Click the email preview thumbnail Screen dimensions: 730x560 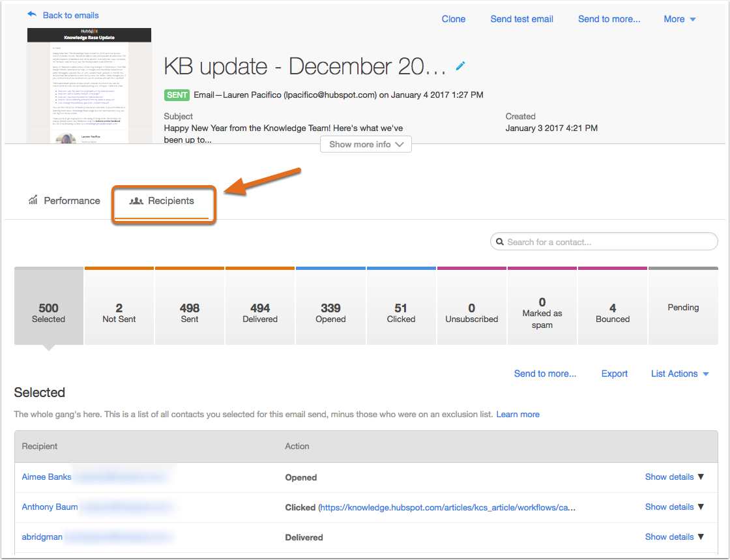(89, 85)
